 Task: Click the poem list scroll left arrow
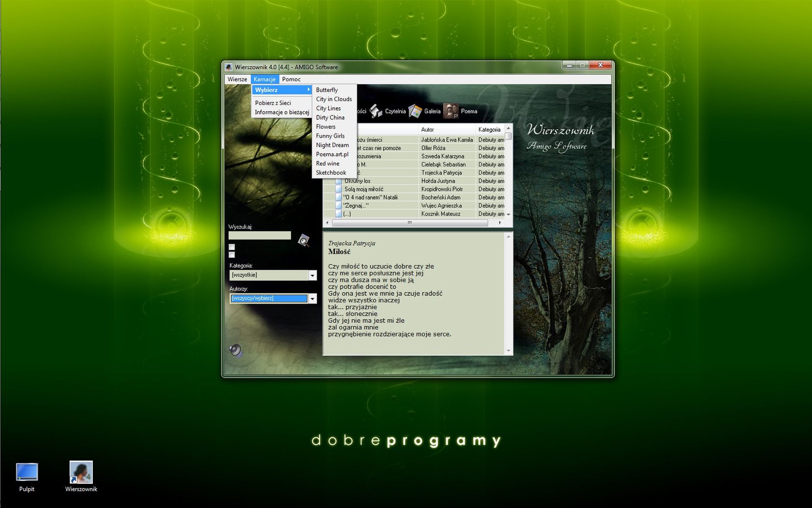click(327, 223)
